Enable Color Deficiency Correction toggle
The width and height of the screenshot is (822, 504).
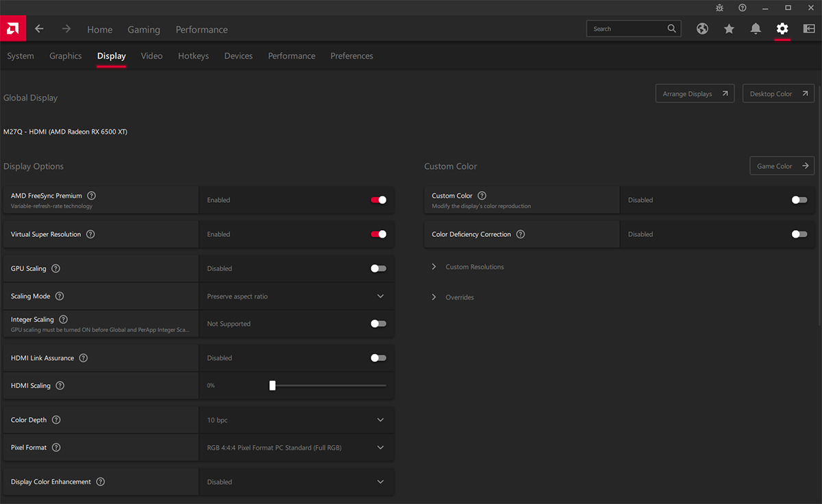(799, 234)
